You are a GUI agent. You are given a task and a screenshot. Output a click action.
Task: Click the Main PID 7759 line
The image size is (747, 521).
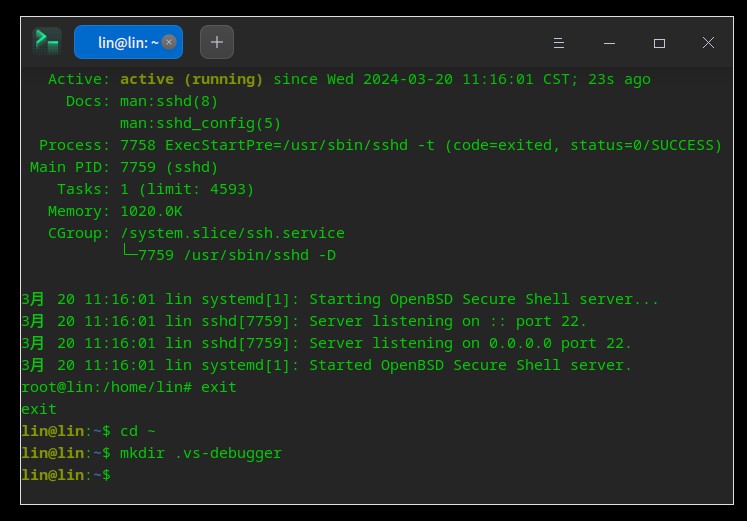tap(124, 167)
